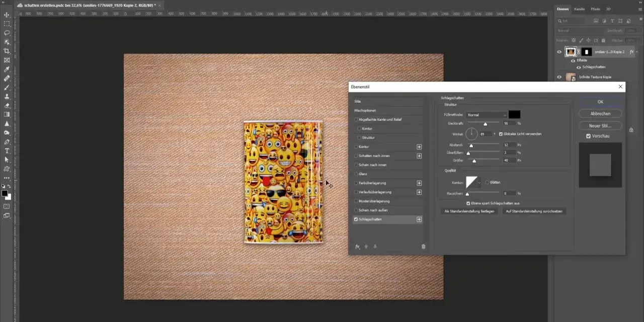Click the black shadow color swatch
This screenshot has height=322, width=644.
(x=514, y=115)
